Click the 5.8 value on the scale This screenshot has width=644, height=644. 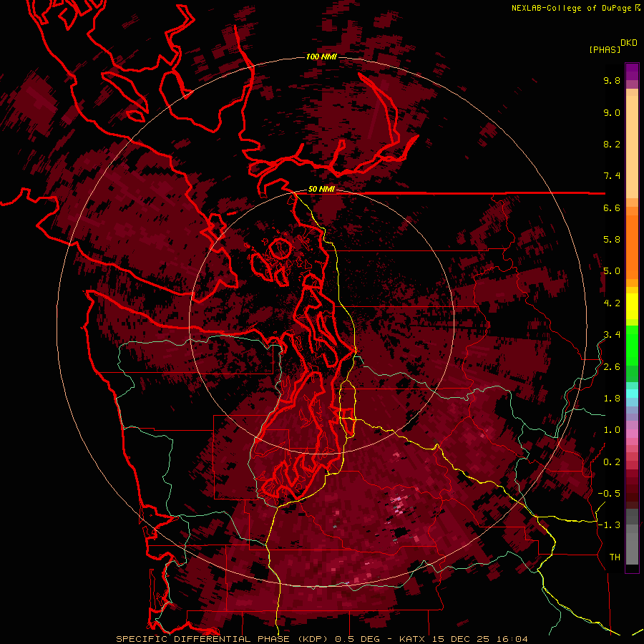click(612, 240)
